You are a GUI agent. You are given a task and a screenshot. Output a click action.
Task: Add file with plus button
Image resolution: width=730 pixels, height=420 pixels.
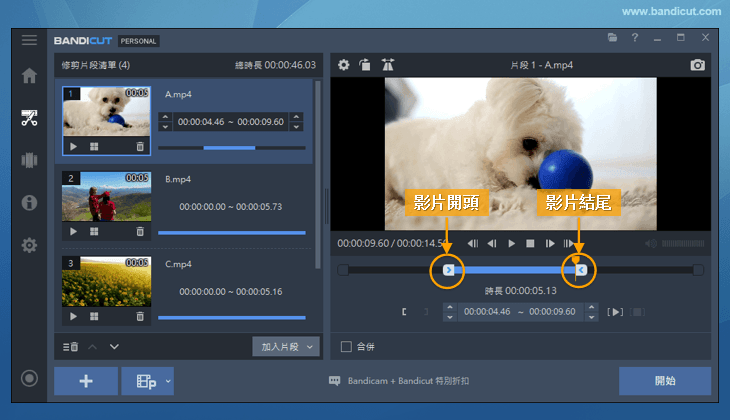(86, 381)
